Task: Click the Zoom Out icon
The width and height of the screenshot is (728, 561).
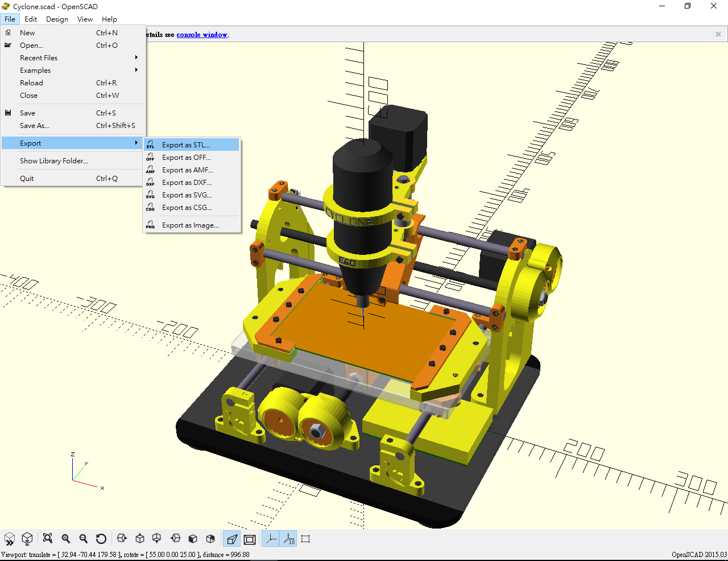Action: pos(84,539)
